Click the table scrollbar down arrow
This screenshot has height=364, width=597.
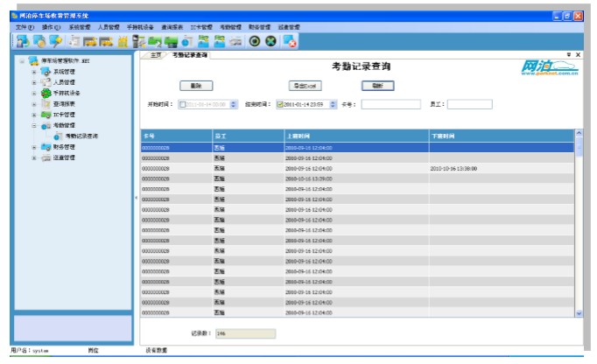(x=579, y=313)
